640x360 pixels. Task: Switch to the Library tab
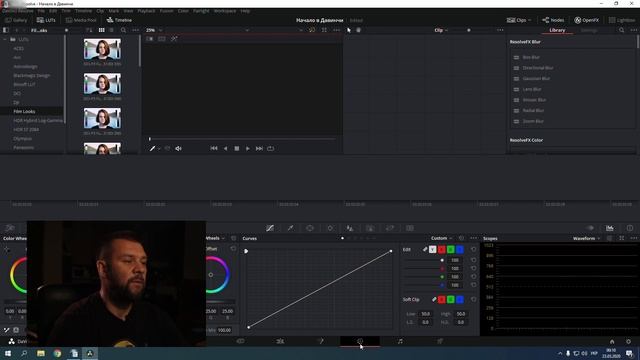coord(557,30)
